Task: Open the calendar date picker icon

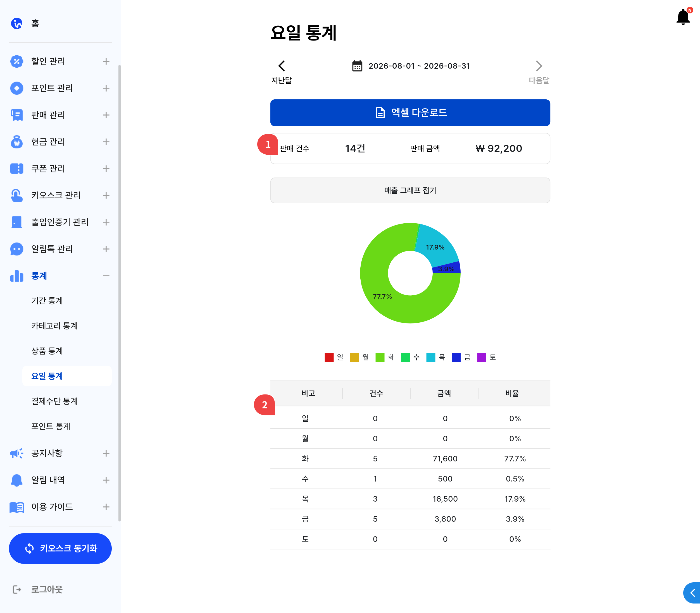Action: tap(357, 66)
